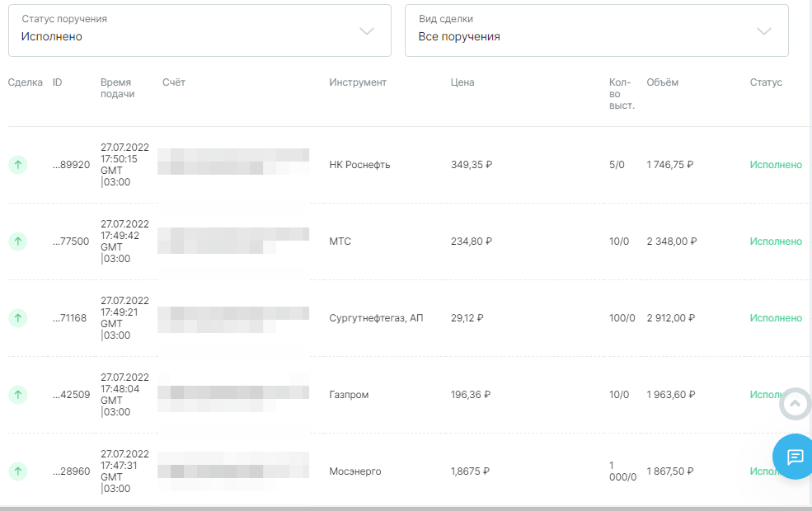The width and height of the screenshot is (812, 511).
Task: Click the chevron in Вид сделки field
Action: (764, 31)
